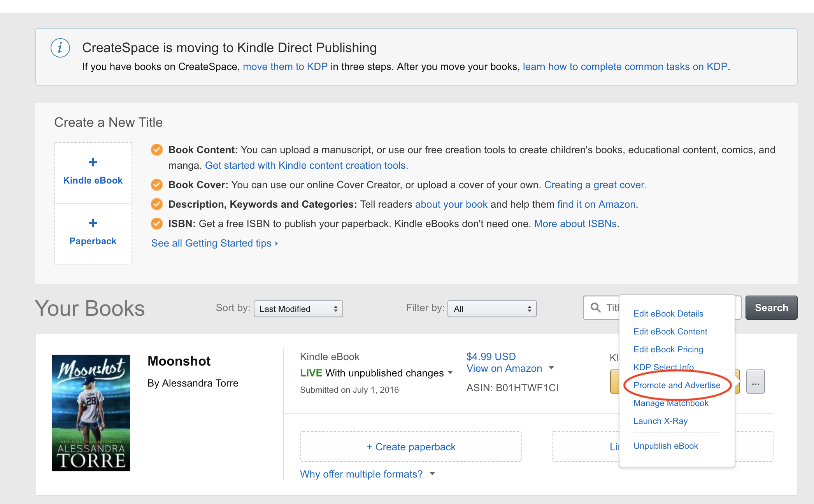Click + Create paperback button
The height and width of the screenshot is (504, 814).
411,446
